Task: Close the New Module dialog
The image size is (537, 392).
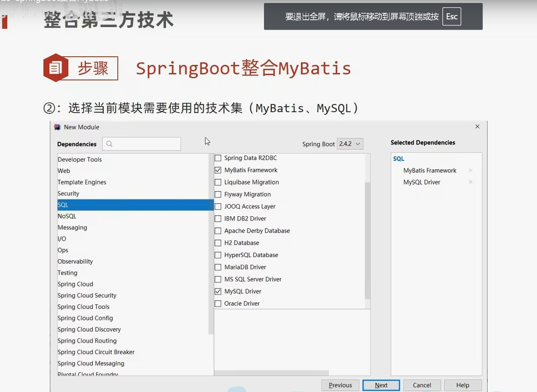Action: (477, 127)
